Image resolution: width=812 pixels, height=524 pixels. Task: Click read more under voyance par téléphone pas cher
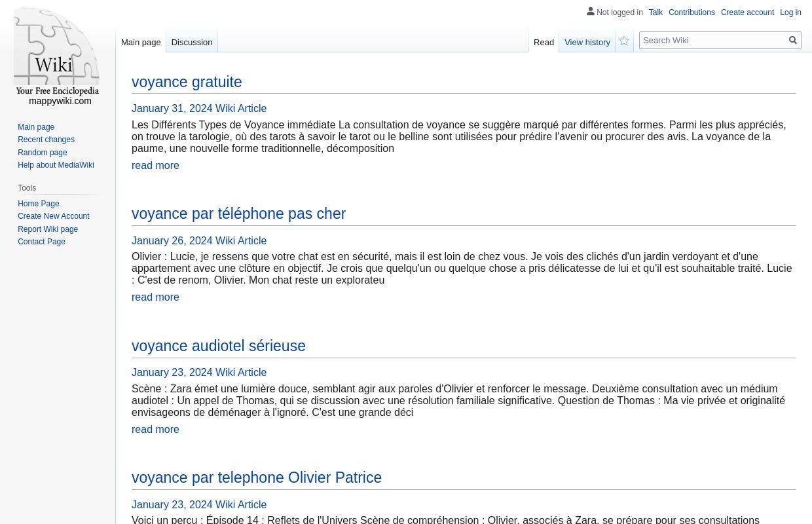[155, 297]
